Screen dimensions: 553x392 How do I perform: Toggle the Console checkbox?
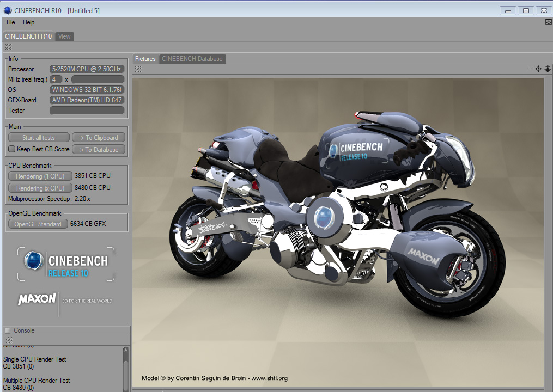click(8, 330)
